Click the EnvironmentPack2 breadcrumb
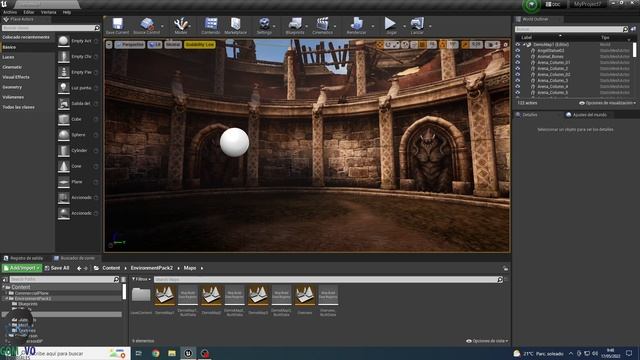This screenshot has width=640, height=360. coord(151,268)
